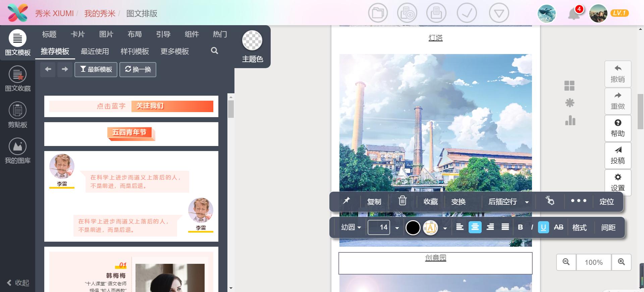The image size is (644, 292).
Task: Open 图文收藏 sidebar icon
Action: (x=17, y=79)
